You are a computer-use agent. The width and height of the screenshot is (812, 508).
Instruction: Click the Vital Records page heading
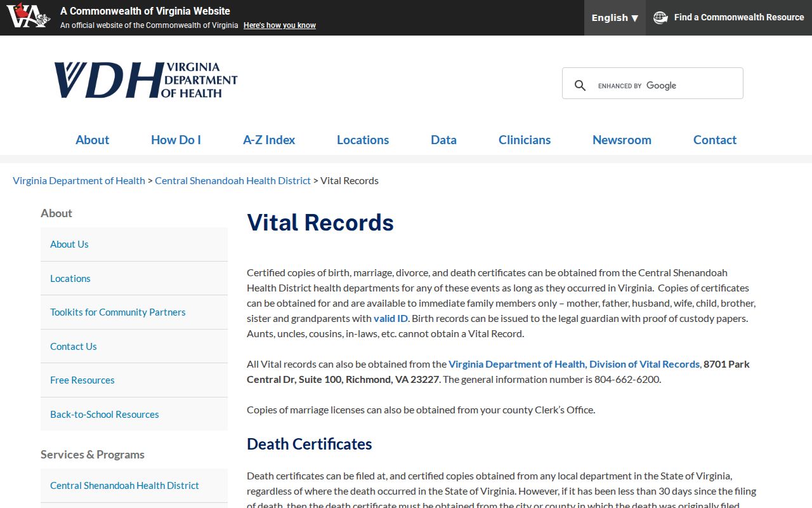[320, 222]
